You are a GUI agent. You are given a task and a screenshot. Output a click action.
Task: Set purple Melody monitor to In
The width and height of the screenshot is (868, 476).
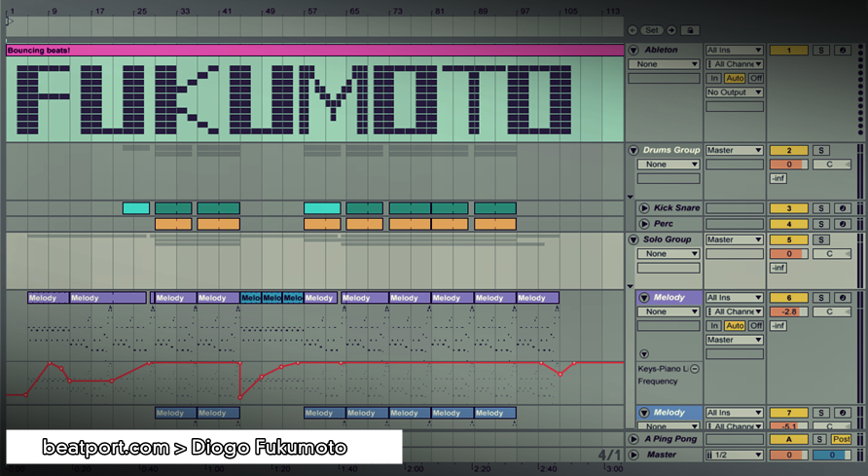(x=714, y=326)
